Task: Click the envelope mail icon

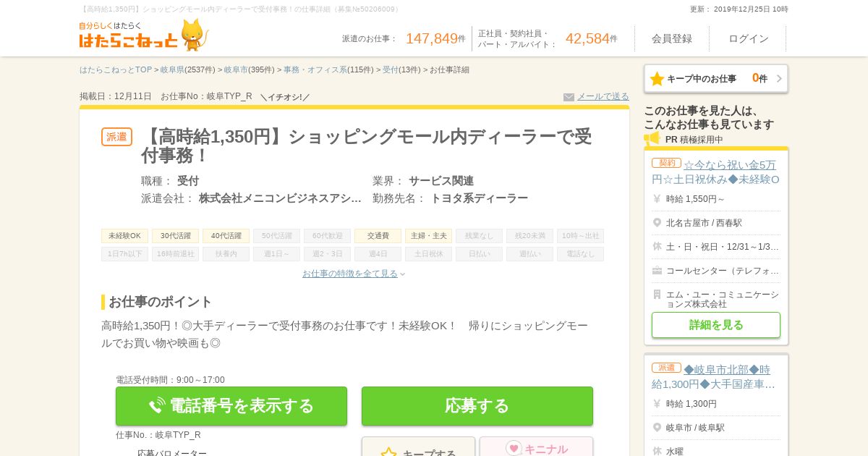Action: pos(569,97)
